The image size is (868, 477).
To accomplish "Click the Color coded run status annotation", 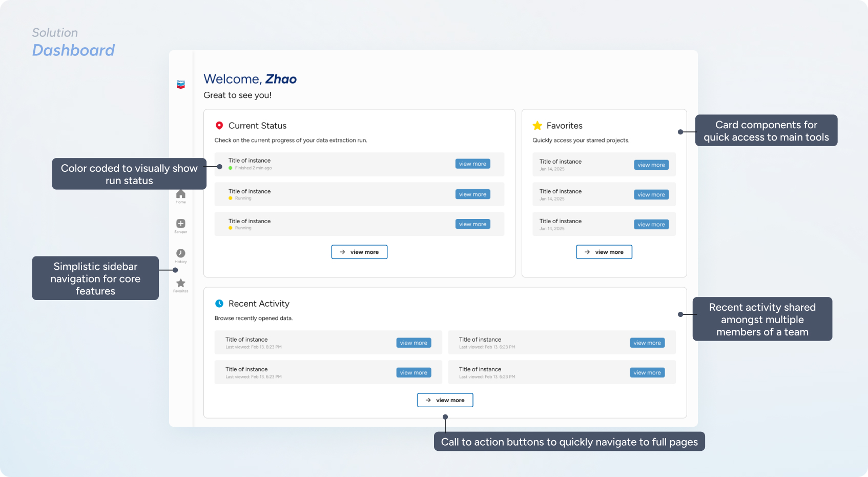I will tap(129, 174).
